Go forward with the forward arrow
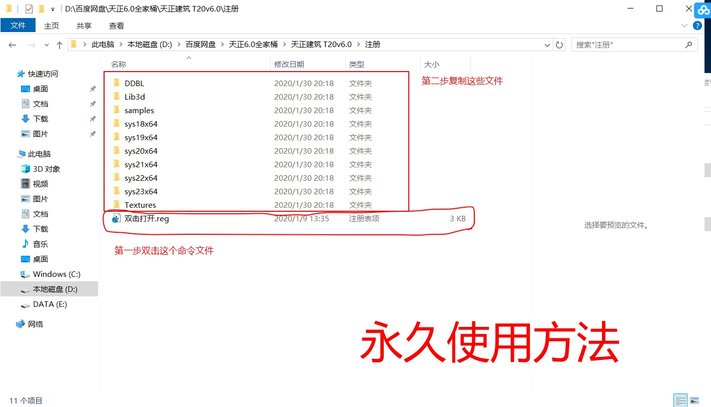 [x=31, y=45]
